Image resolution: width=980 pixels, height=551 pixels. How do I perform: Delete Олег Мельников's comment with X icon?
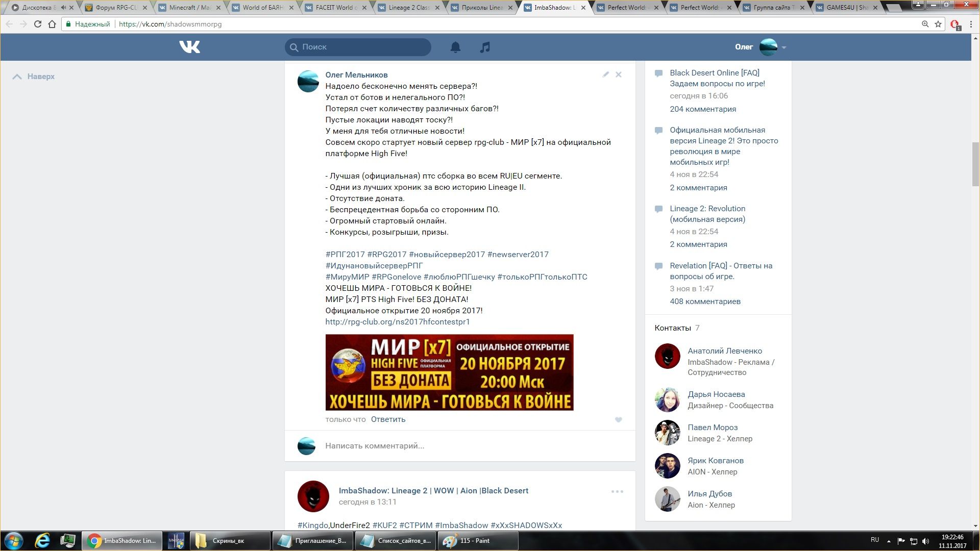click(x=618, y=74)
